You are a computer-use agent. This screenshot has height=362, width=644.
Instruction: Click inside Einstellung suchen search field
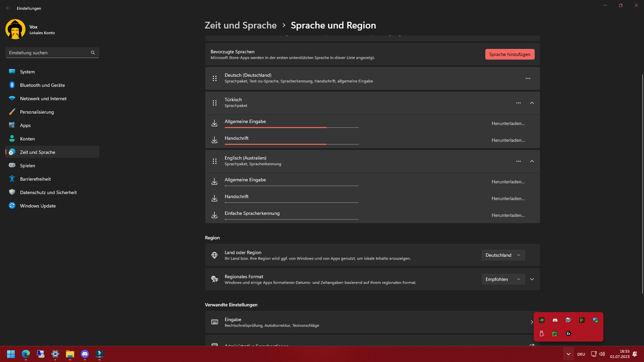pyautogui.click(x=47, y=53)
